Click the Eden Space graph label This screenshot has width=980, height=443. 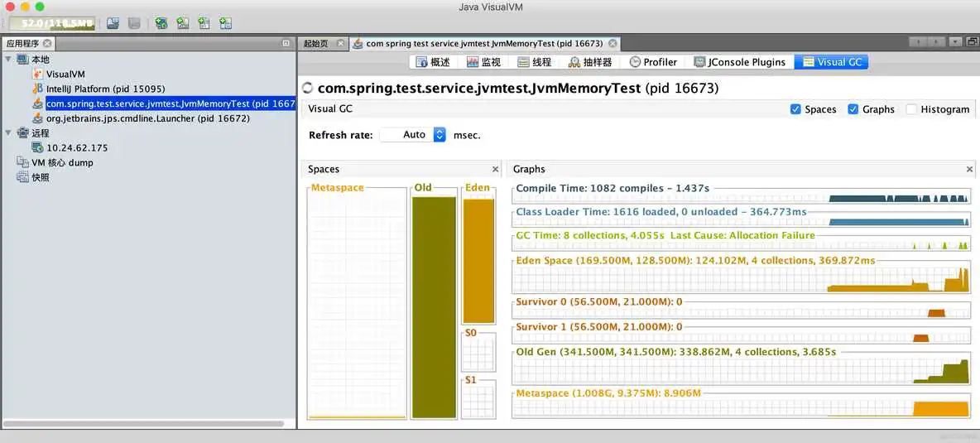click(695, 261)
